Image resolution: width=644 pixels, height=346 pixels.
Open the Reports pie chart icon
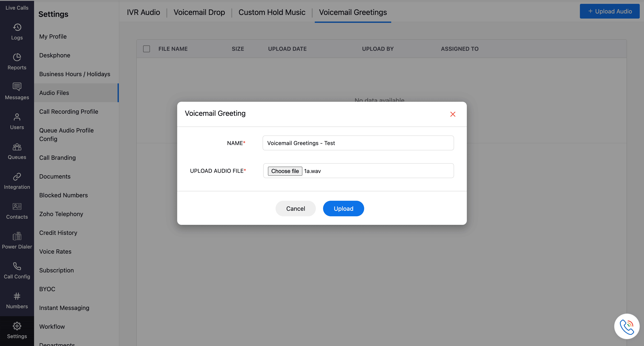point(17,57)
